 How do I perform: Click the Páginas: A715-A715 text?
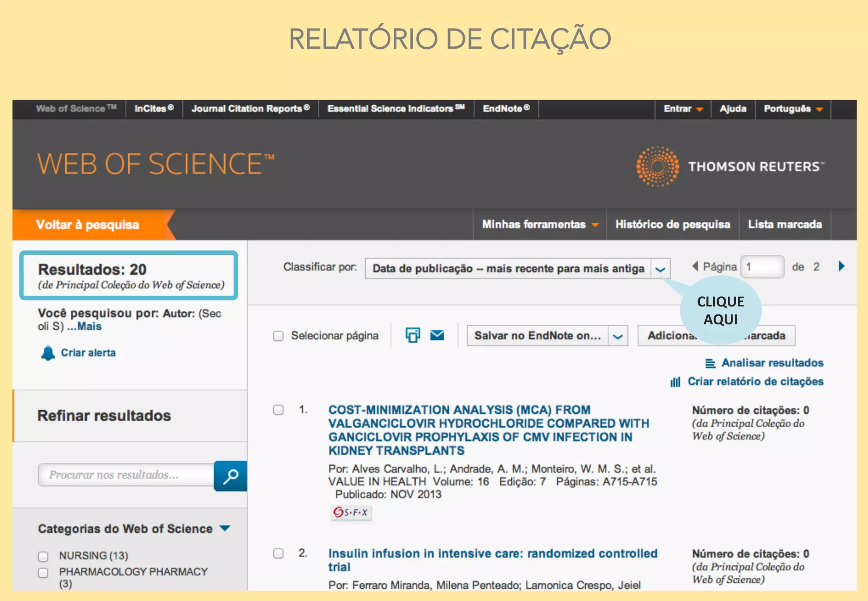(x=606, y=482)
